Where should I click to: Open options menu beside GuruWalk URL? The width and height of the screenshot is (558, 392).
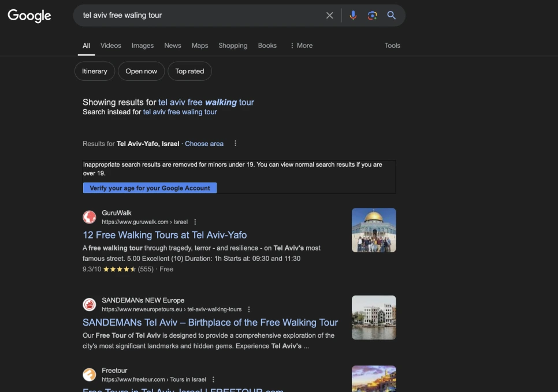195,222
